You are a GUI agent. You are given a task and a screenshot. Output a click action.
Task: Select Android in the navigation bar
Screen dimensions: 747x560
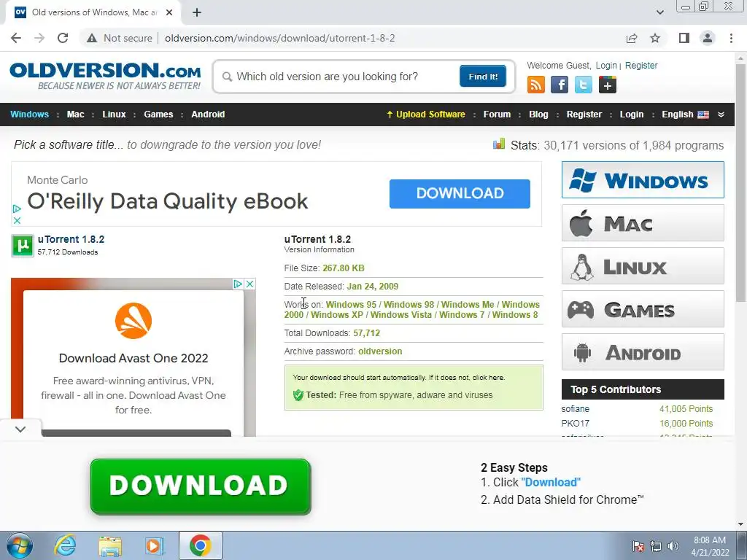[208, 114]
